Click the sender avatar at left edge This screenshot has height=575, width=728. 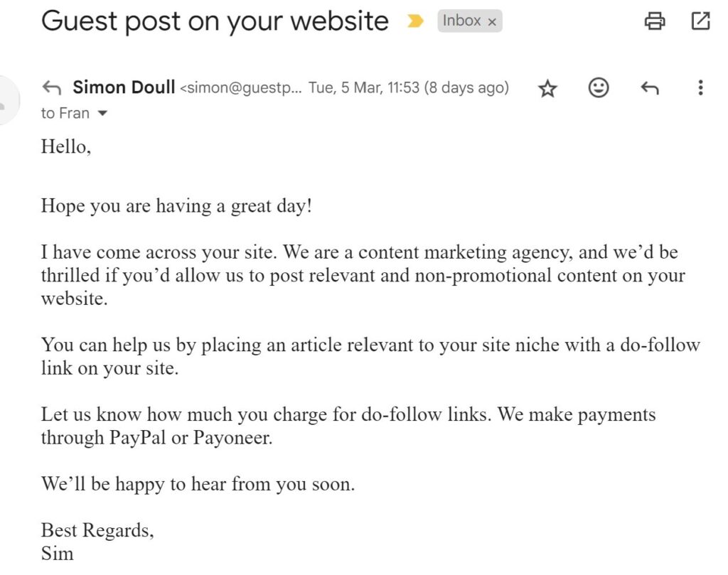coord(7,100)
